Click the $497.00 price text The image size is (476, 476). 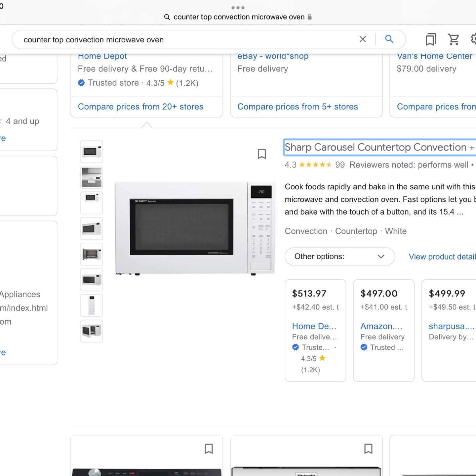point(379,294)
